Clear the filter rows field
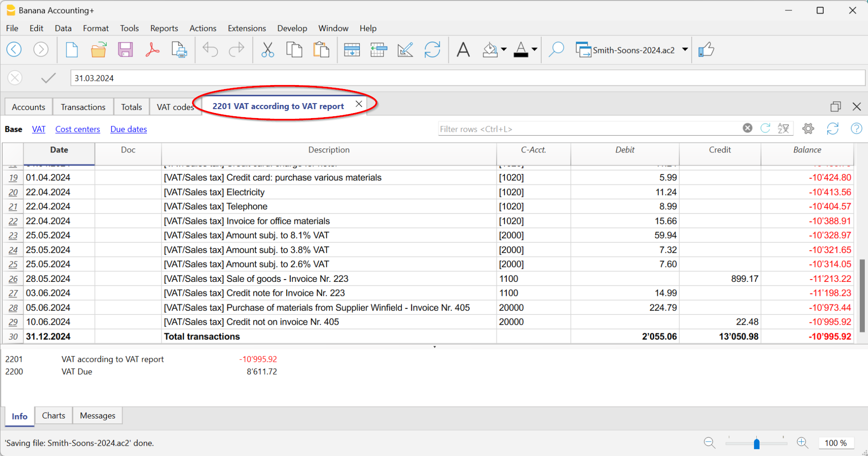The image size is (868, 456). 747,128
